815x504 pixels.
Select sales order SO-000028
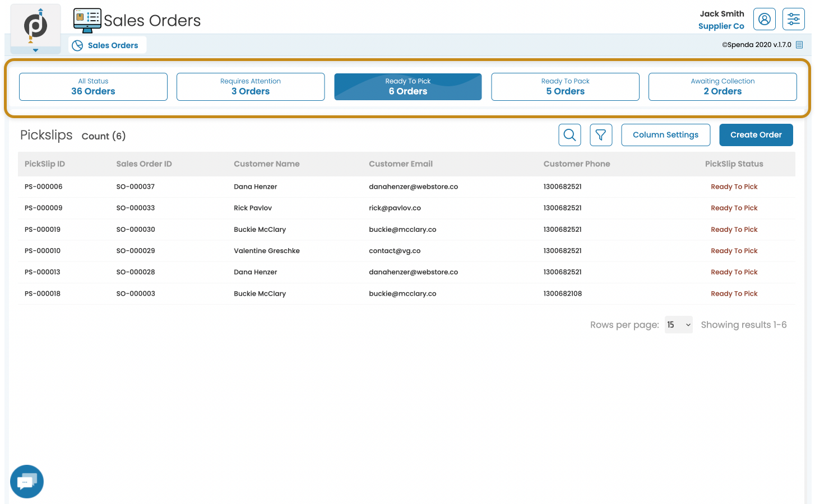[136, 272]
